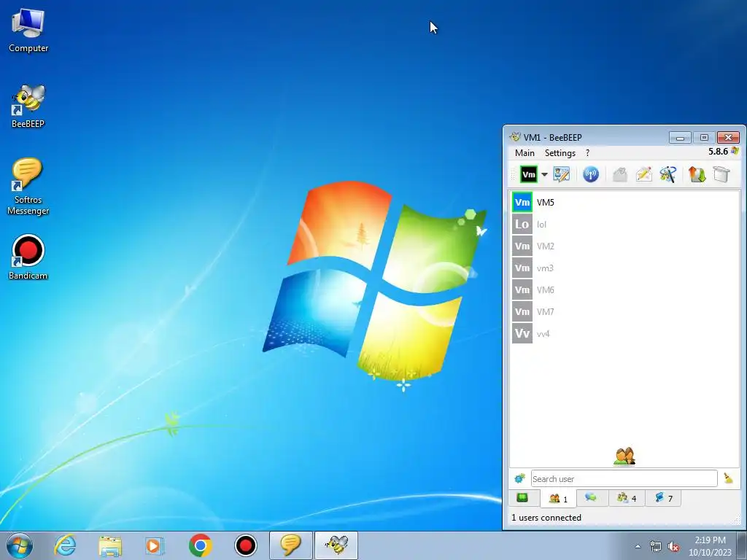This screenshot has height=560, width=747.
Task: Open Windows Media Player from taskbar
Action: coord(155,545)
